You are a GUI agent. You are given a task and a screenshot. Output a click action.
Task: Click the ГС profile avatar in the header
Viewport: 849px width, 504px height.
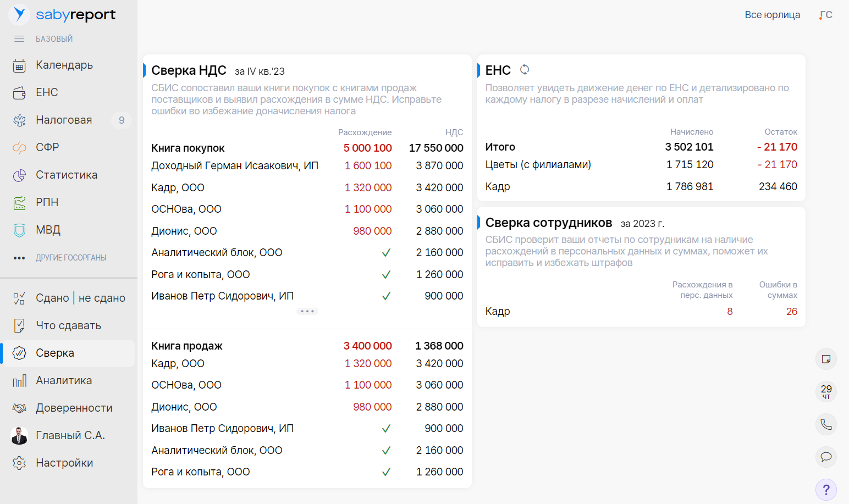tap(825, 15)
